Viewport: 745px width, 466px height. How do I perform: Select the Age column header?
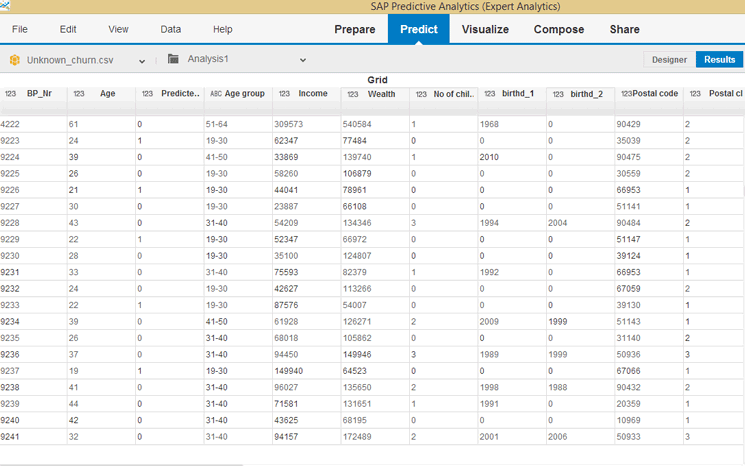102,94
